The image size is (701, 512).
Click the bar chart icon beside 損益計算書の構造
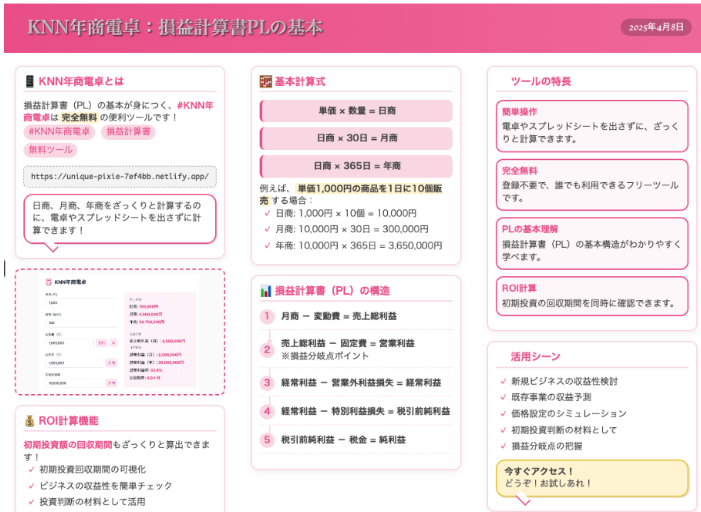(266, 291)
